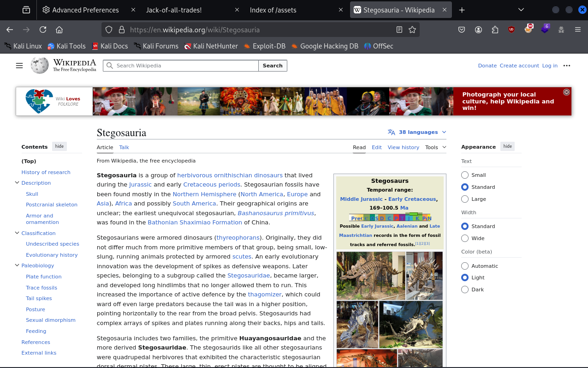Reload the page with the refresh icon
The image size is (588, 368).
tap(43, 30)
